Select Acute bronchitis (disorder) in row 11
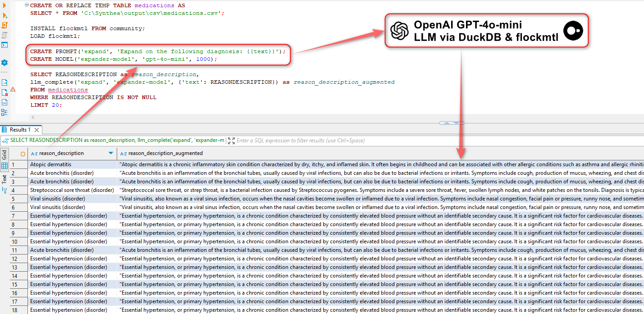Screen dimensions: 644x314 click(72, 250)
